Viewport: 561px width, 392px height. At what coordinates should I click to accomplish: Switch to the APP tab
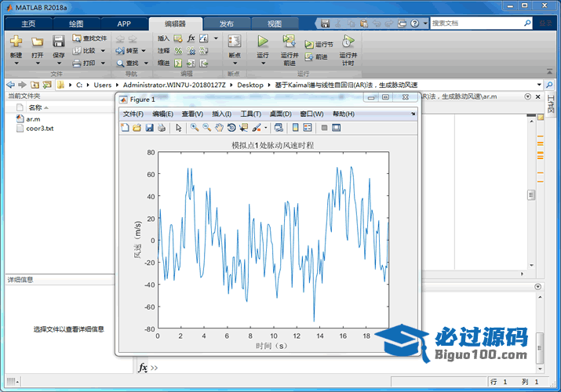pyautogui.click(x=124, y=24)
